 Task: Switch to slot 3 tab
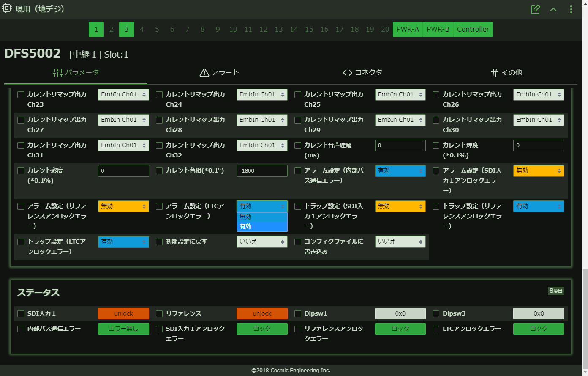tap(126, 30)
